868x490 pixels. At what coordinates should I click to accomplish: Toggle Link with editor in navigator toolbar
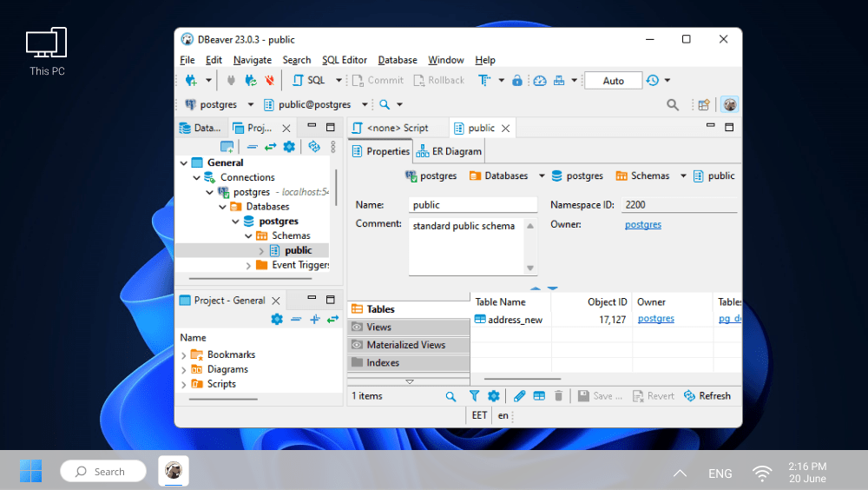point(270,146)
